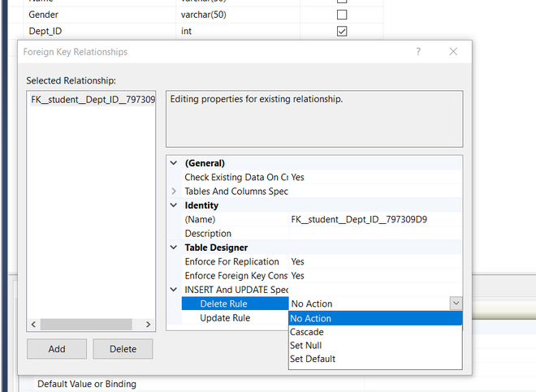
Task: Select FK__student__Dept_ID relationship in list
Action: click(x=91, y=100)
